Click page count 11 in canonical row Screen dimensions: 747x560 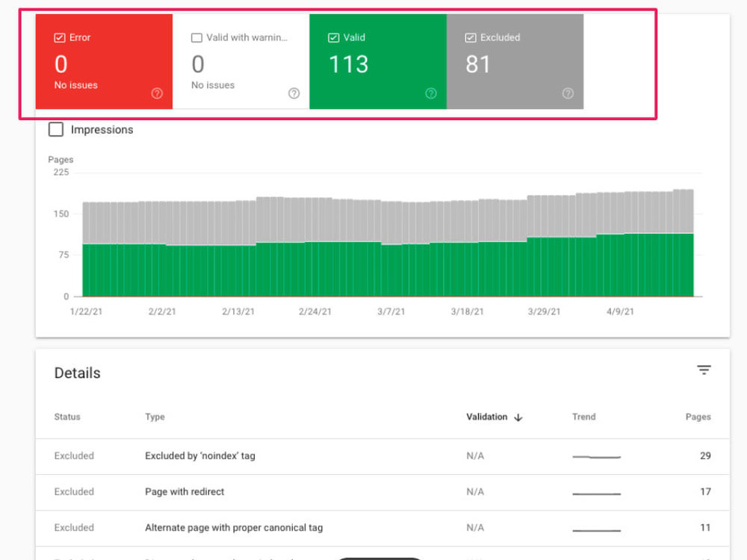click(705, 528)
